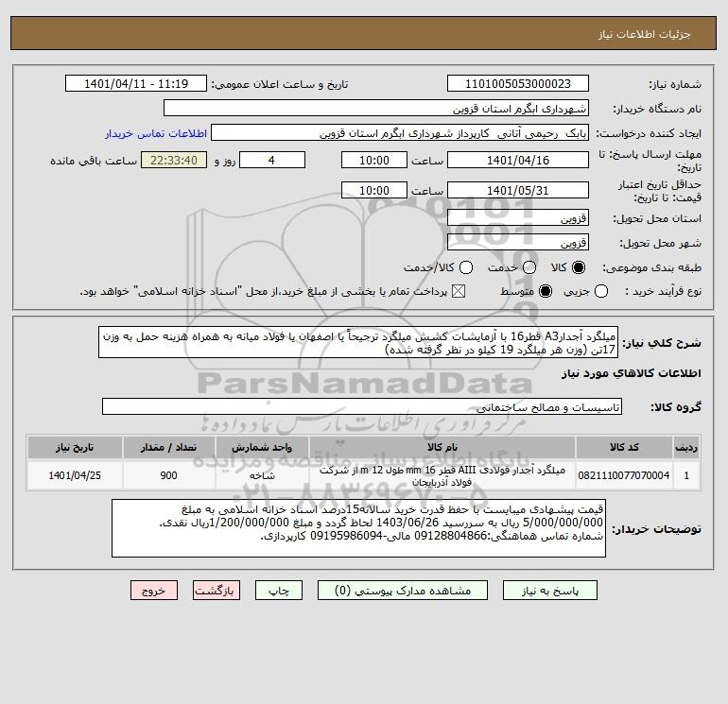The width and height of the screenshot is (728, 704).
Task: Click the شرح کلی نیاز description box
Action: pos(358,342)
